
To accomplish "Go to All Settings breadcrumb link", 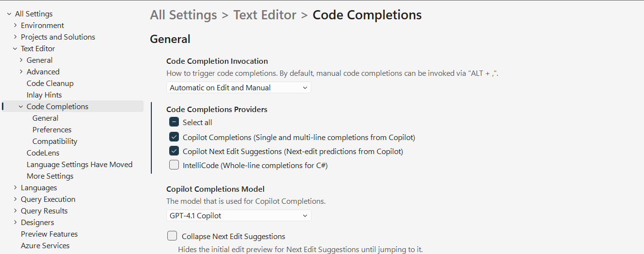I will 183,15.
